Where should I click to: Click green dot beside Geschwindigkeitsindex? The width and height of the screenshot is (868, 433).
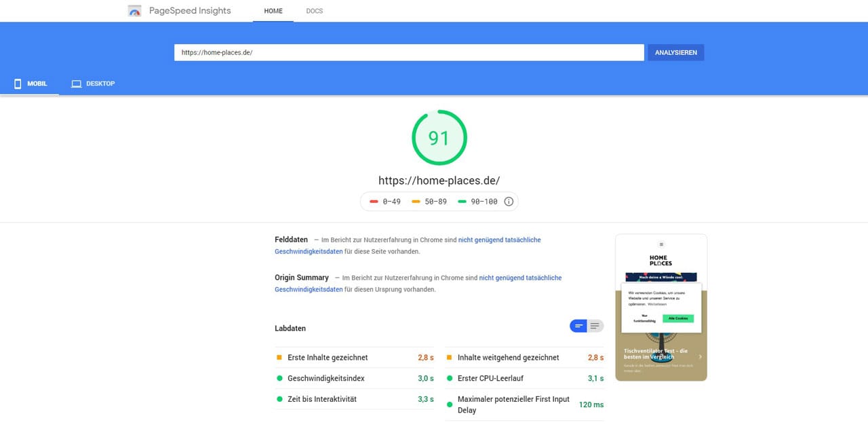[x=279, y=378]
